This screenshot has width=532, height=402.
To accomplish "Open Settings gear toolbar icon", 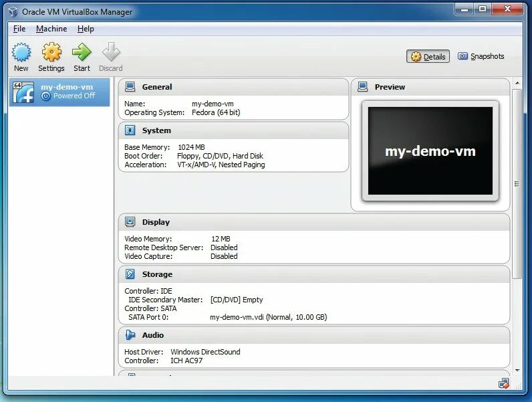I will click(x=51, y=52).
